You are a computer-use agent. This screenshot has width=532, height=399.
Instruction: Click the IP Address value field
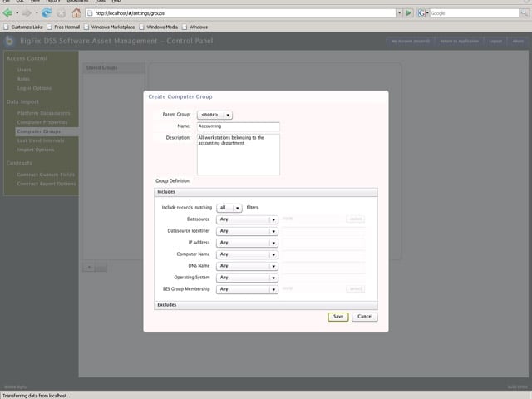pyautogui.click(x=323, y=243)
